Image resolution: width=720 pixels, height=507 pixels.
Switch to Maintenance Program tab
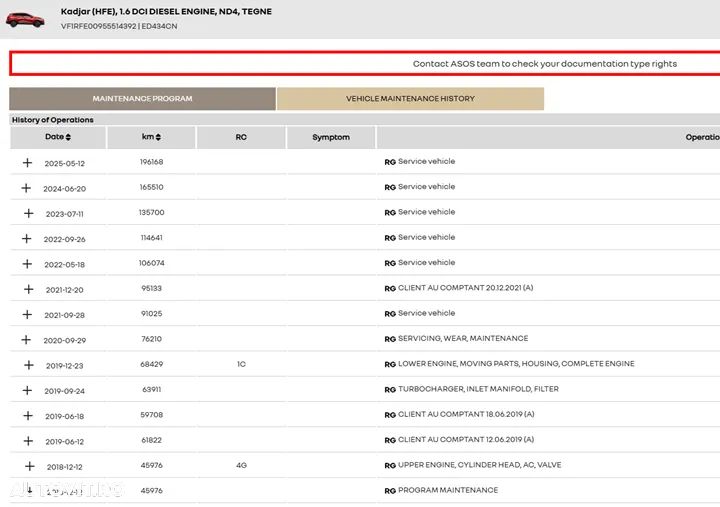pyautogui.click(x=142, y=99)
